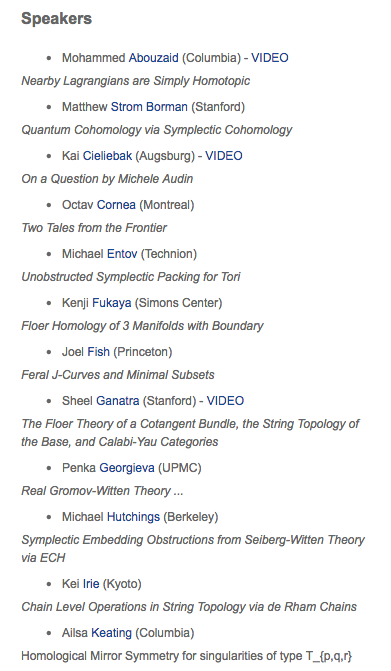Select title Nearby Lagrangians are Simply Homotopic
391x671 pixels.
[x=136, y=81]
